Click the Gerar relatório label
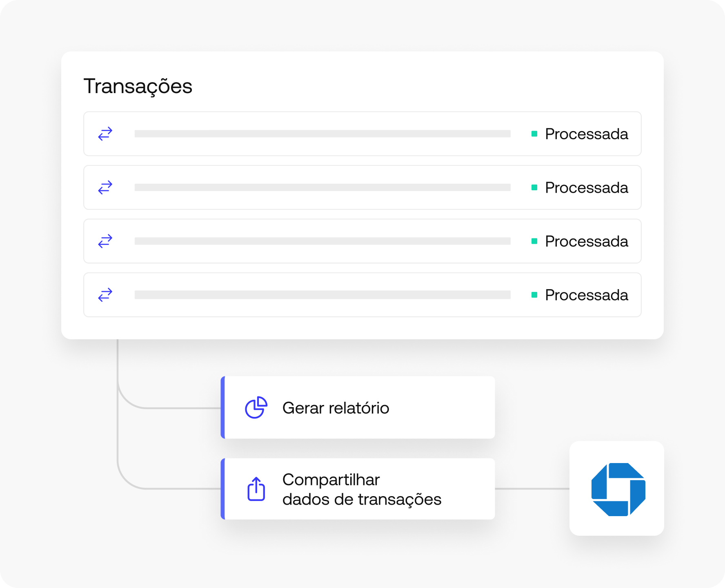725x588 pixels. (x=336, y=408)
